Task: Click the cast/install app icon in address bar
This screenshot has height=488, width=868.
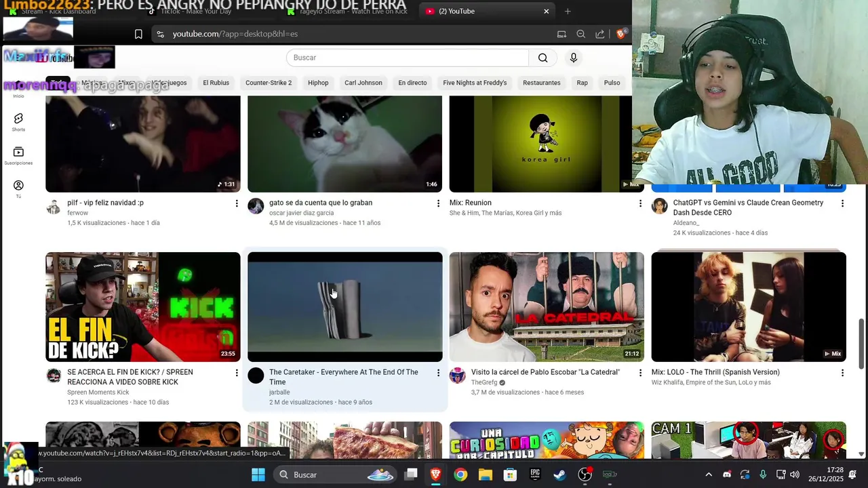Action: coord(561,34)
